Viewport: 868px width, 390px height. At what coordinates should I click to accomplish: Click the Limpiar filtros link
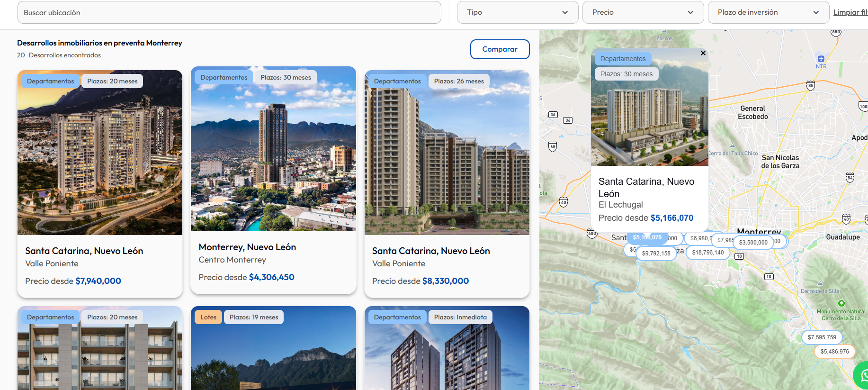coord(850,12)
